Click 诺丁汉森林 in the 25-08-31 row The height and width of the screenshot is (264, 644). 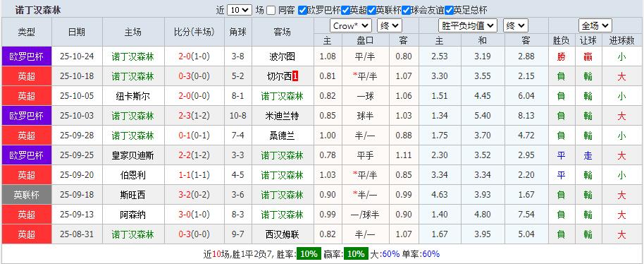[133, 234]
